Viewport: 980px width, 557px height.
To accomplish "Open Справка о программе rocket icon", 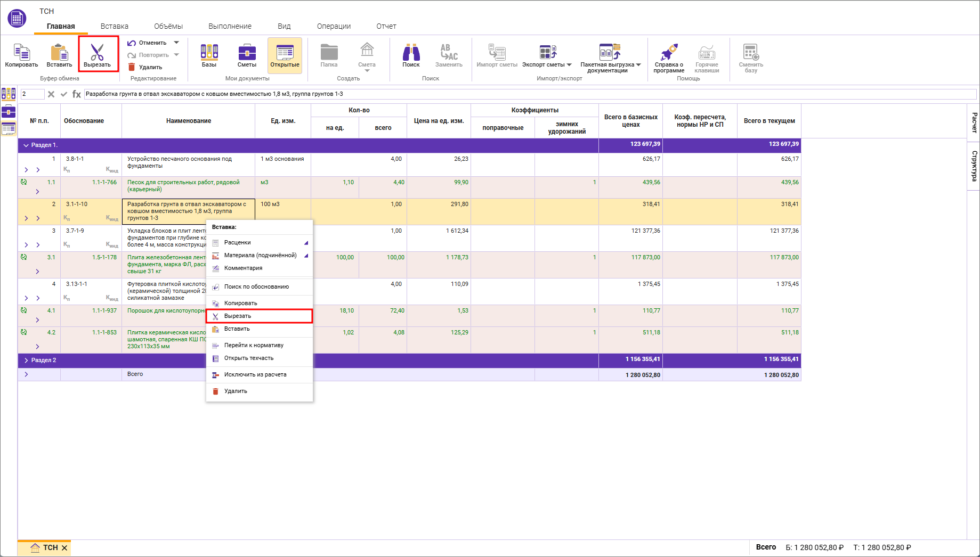I will click(669, 52).
